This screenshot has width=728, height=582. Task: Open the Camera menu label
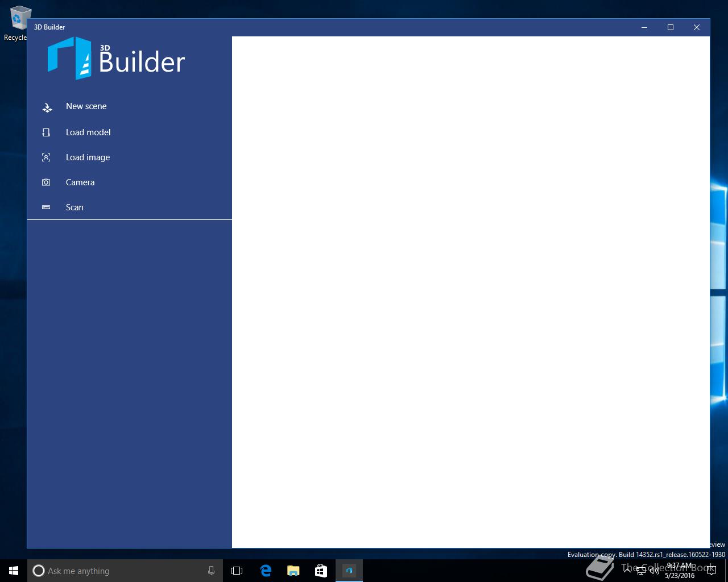pos(80,182)
